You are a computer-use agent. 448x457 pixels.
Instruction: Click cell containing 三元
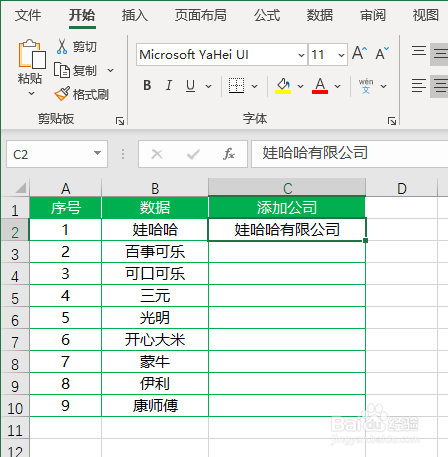tap(155, 296)
